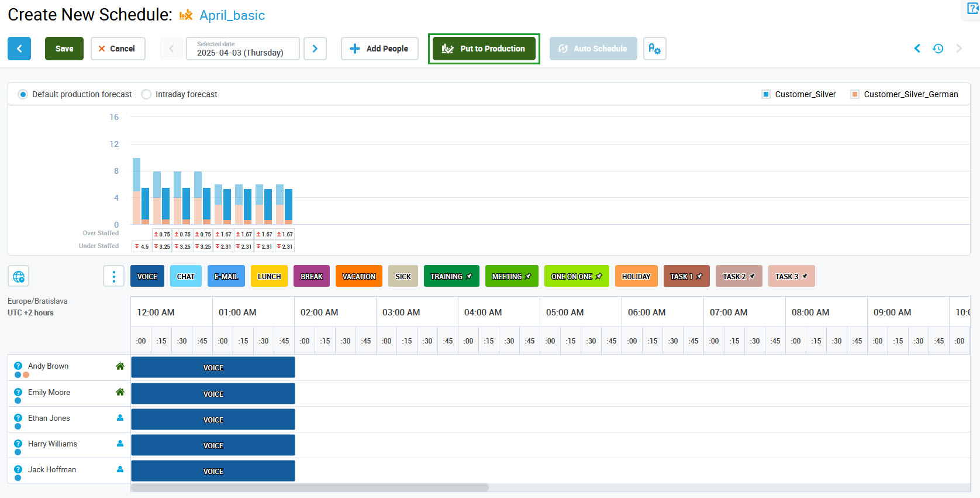Open the three-dot activity options menu
This screenshot has width=980, height=498.
[113, 276]
